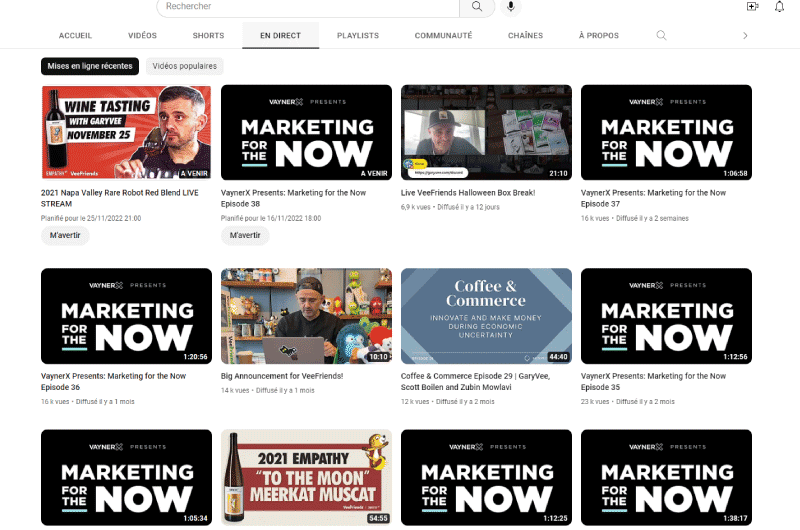800x530 pixels.
Task: Open the notifications bell
Action: tap(779, 7)
